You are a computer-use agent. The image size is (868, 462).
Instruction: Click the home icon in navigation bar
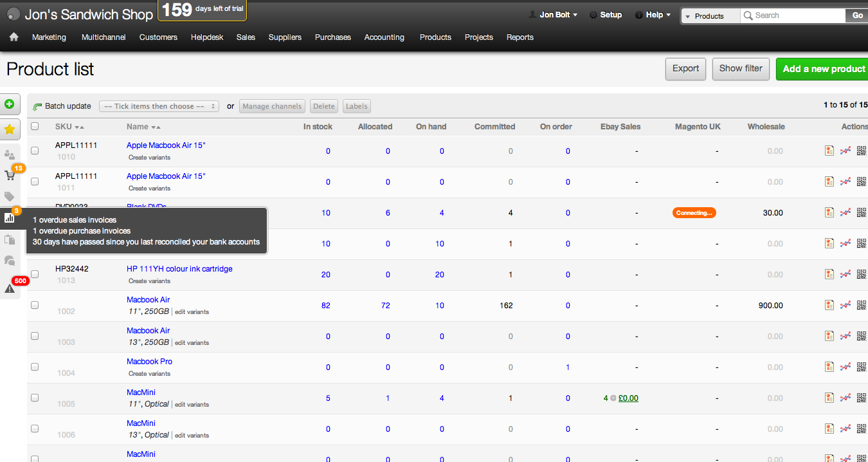pos(14,37)
